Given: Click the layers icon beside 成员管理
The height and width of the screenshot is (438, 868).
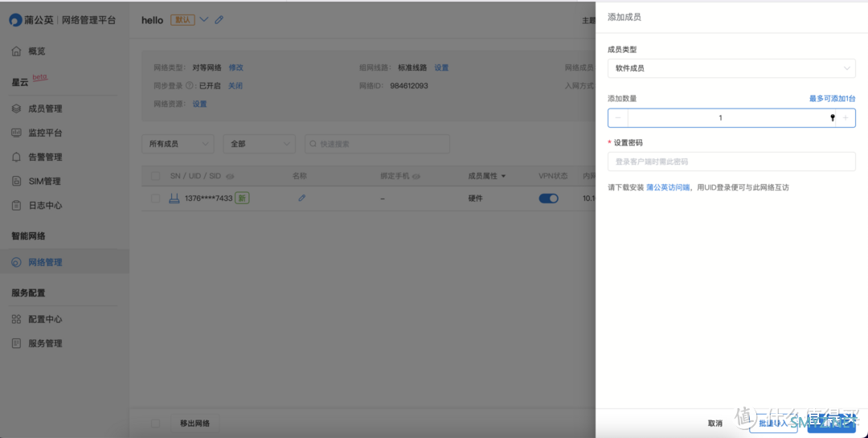Looking at the screenshot, I should [x=17, y=108].
